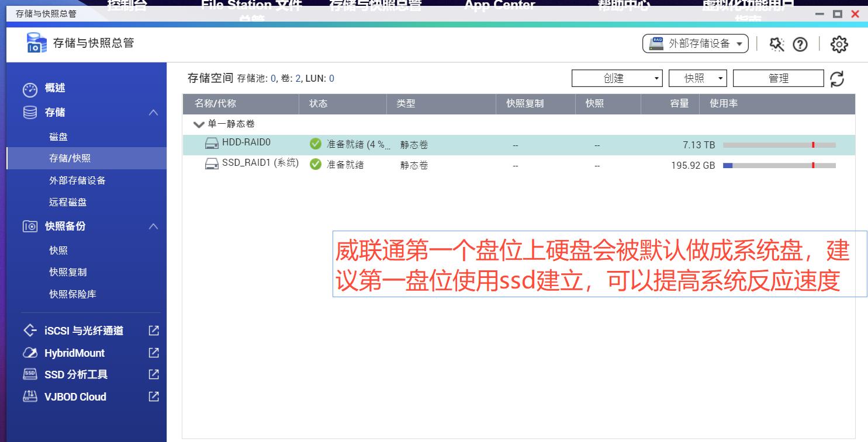Click the magic wand wizard icon
Viewport: 868px width, 442px height.
click(777, 44)
